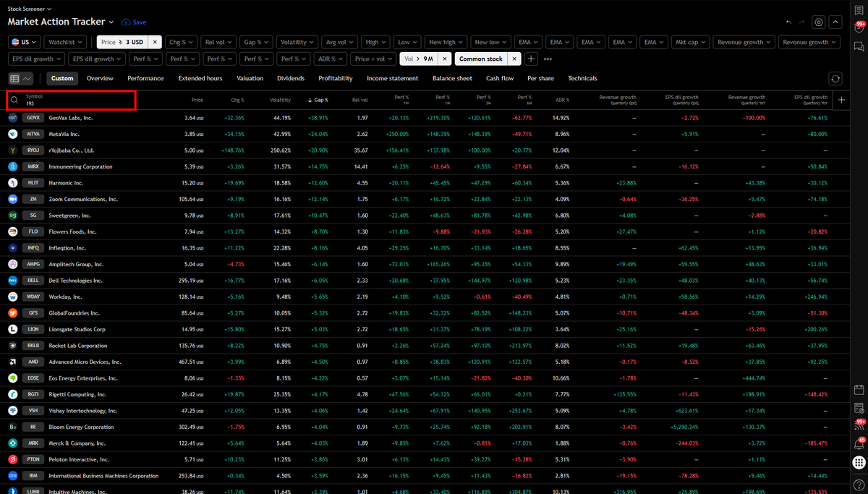This screenshot has width=868, height=494.
Task: Open the Chg % filter dropdown
Action: 180,42
